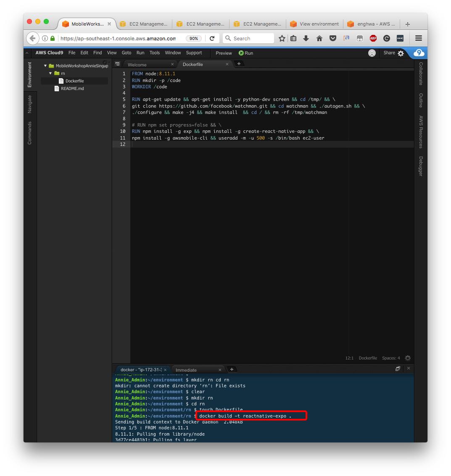Close the Welcome editor tab
Viewport: 451px width, 476px height.
point(172,64)
